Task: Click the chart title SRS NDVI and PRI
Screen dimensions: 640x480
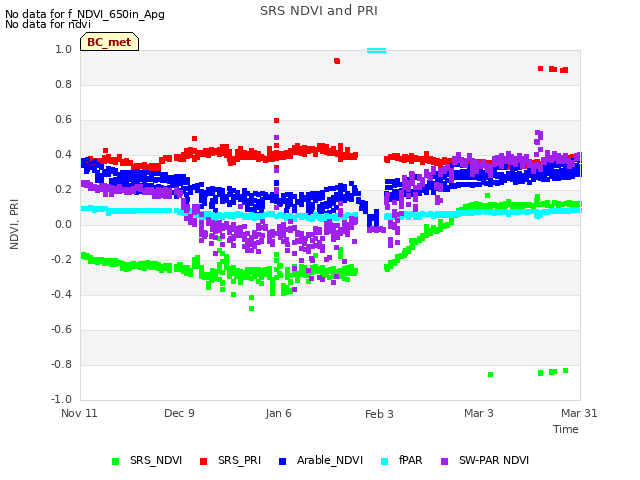Action: click(x=319, y=11)
